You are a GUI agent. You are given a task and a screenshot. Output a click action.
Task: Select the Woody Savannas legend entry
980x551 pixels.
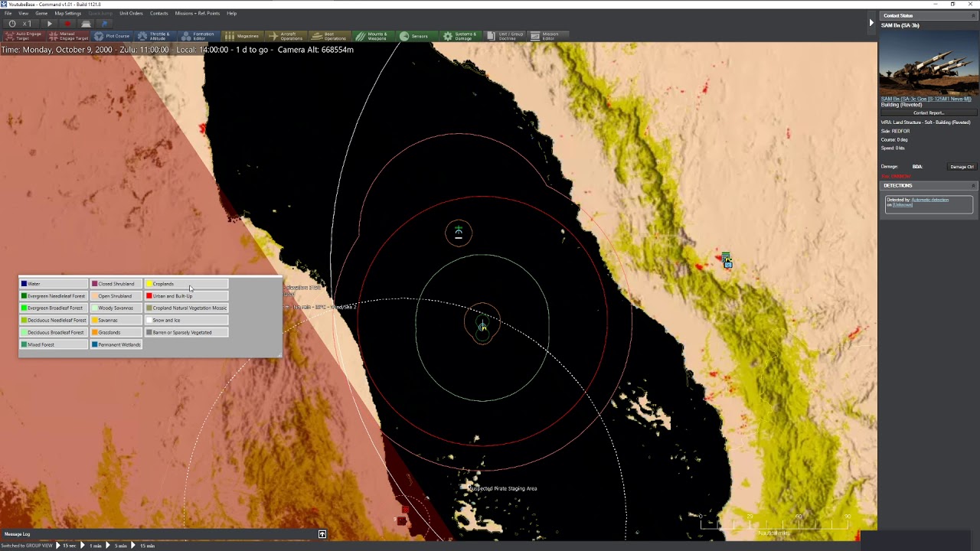(116, 308)
